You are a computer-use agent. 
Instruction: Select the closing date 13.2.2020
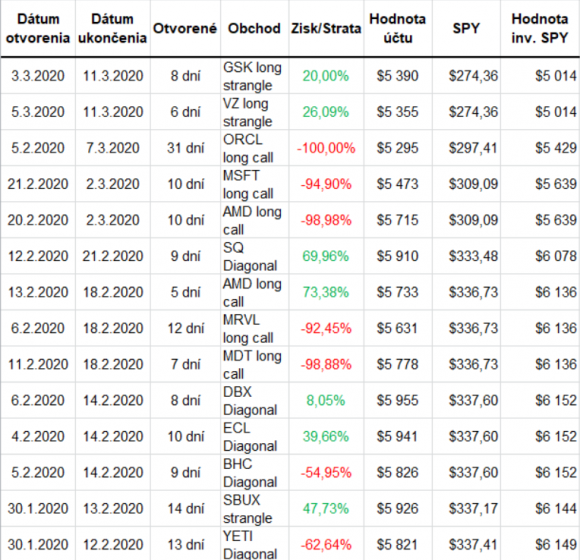(112, 509)
